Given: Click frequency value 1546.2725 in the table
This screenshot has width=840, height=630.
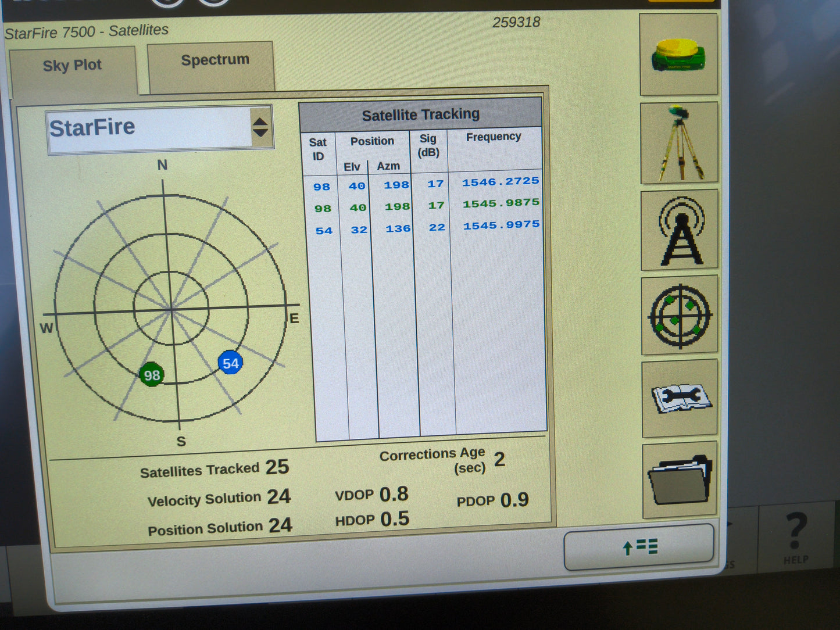Looking at the screenshot, I should [x=500, y=181].
